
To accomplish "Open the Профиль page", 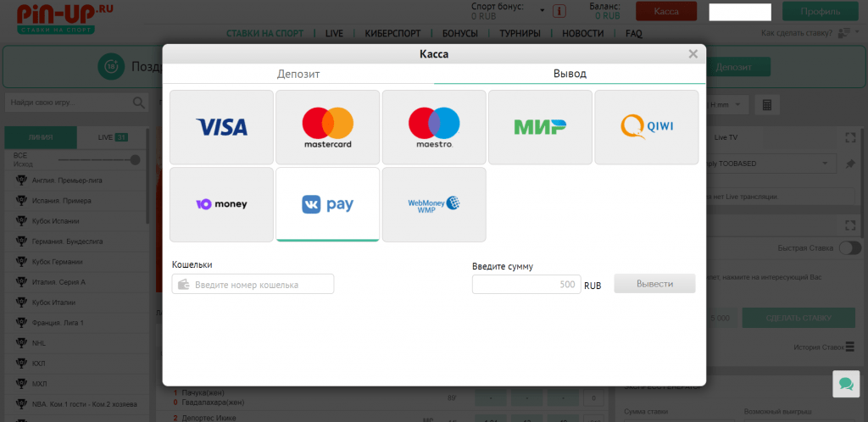I will [x=821, y=11].
